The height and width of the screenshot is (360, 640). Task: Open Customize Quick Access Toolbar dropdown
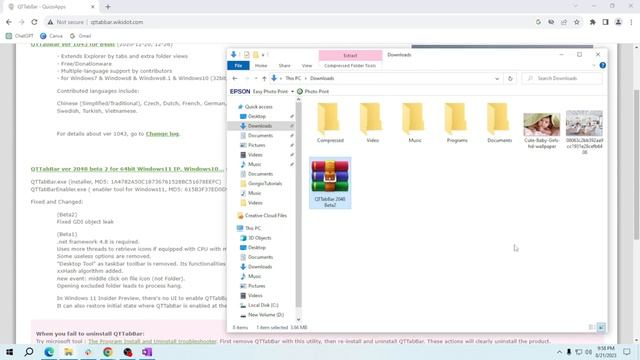[x=263, y=55]
